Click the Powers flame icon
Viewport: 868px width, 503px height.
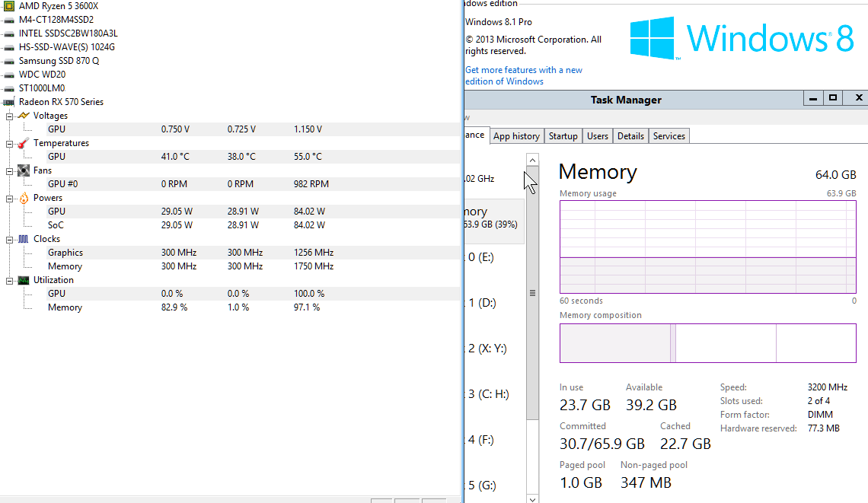pos(24,198)
